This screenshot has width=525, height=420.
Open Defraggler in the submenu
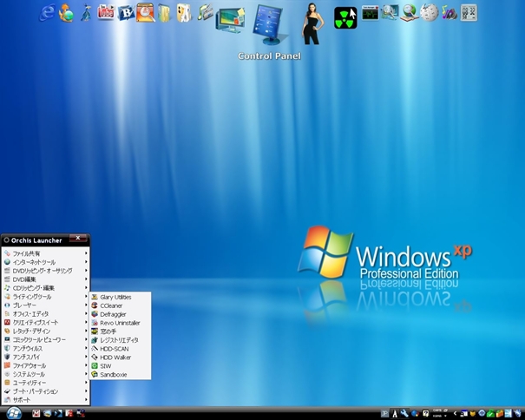(x=120, y=314)
